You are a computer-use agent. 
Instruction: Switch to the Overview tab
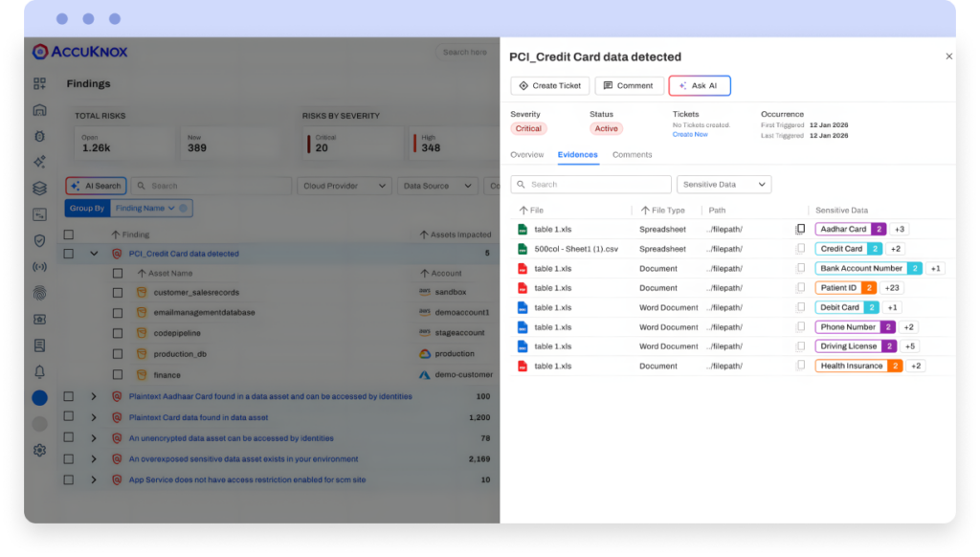526,155
